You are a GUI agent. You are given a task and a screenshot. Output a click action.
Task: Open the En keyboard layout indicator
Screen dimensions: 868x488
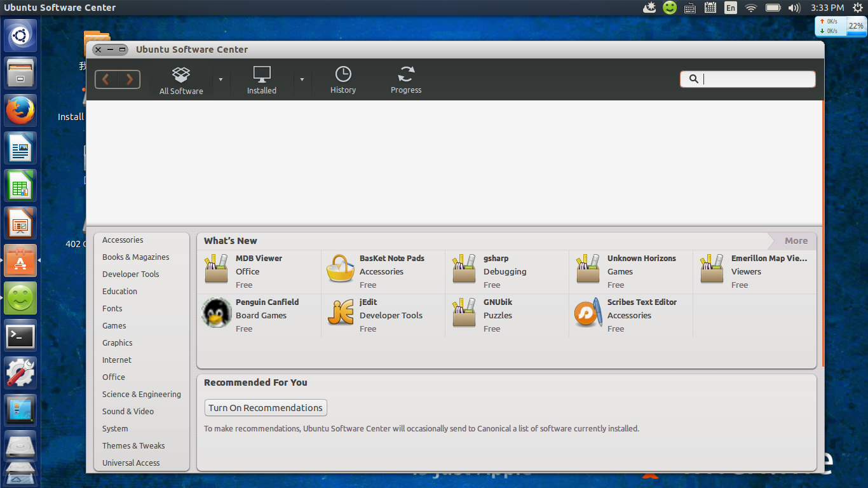[x=731, y=8]
